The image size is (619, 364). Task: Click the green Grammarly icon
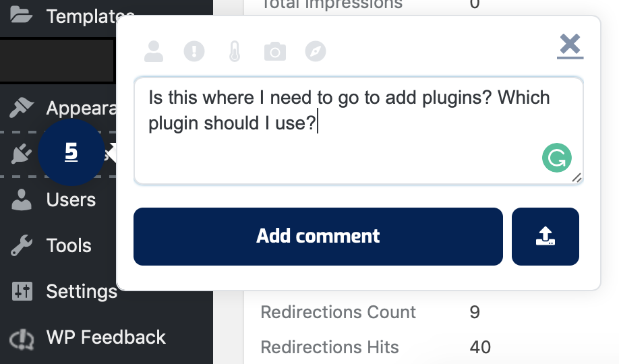coord(556,158)
